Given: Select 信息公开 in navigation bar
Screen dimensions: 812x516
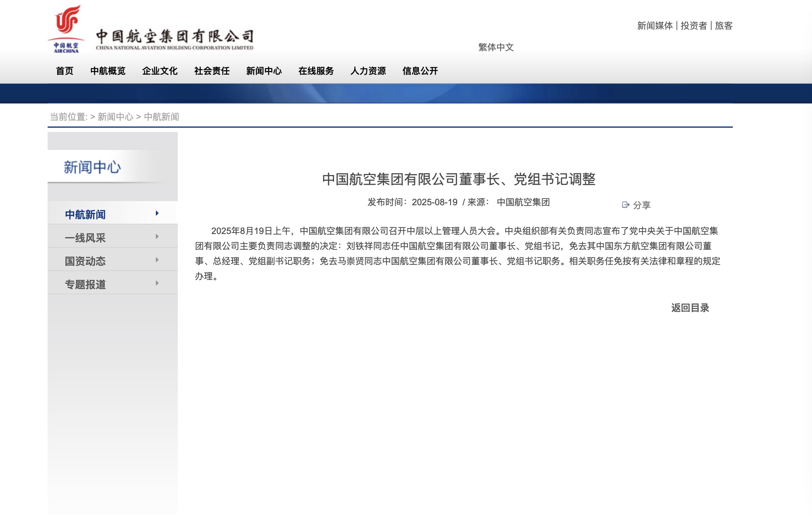Looking at the screenshot, I should click(x=420, y=71).
